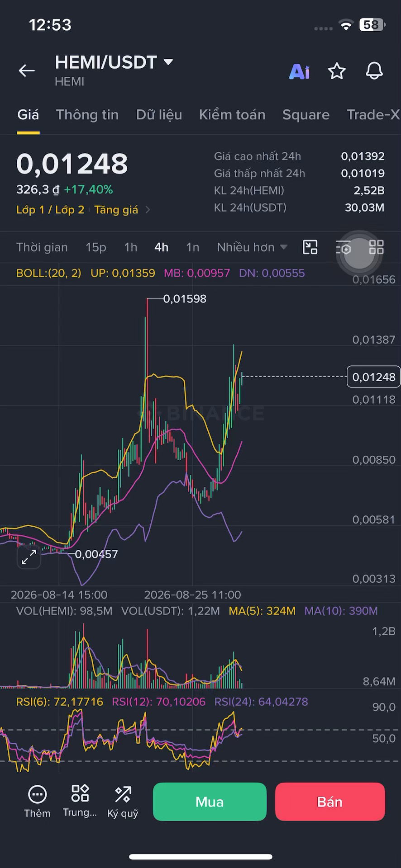Tap the Giá cao nhất 24h value 0,01392
Viewport: 401px width, 868px height.
point(363,156)
